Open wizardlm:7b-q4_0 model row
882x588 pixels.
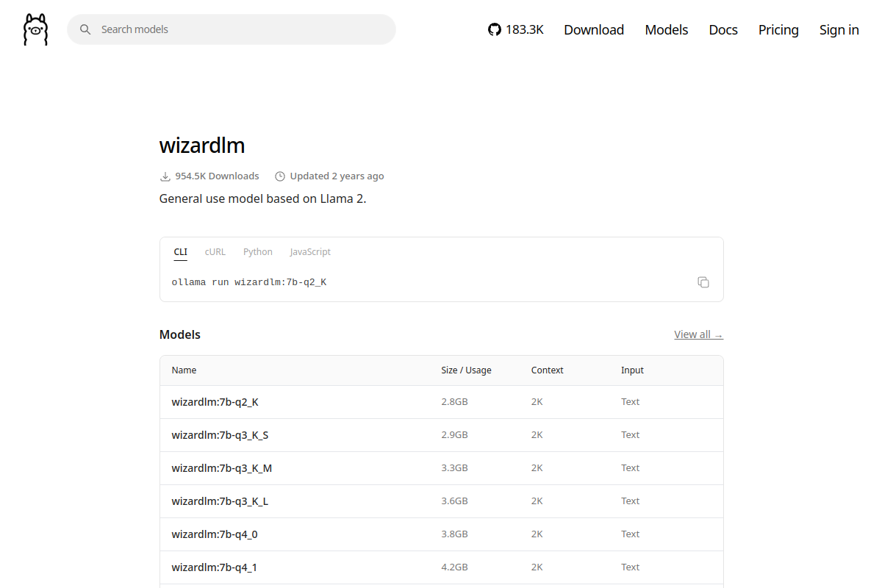[442, 534]
